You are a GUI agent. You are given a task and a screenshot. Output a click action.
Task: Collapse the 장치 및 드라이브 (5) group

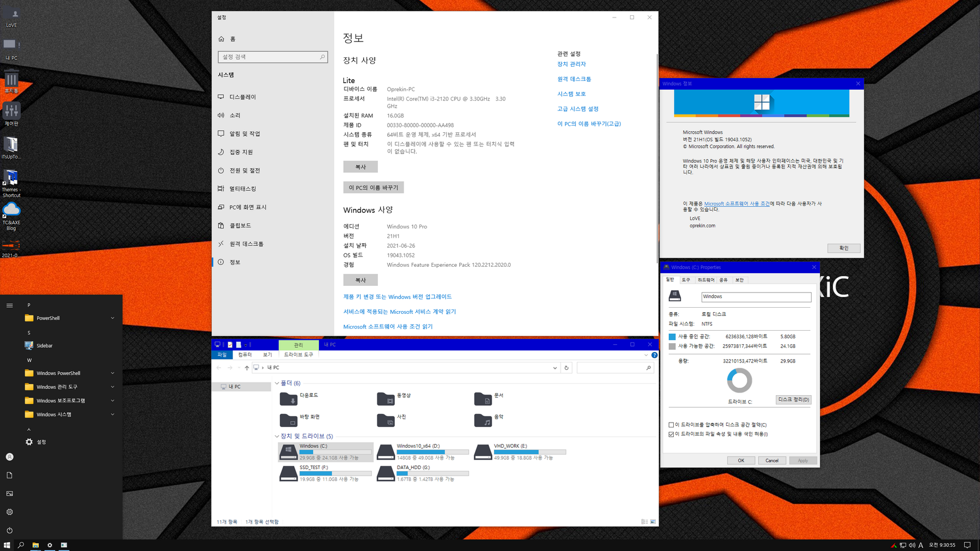click(x=277, y=436)
